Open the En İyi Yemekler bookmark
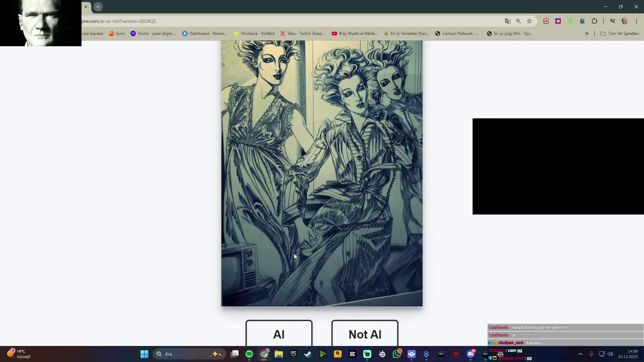 [x=406, y=34]
